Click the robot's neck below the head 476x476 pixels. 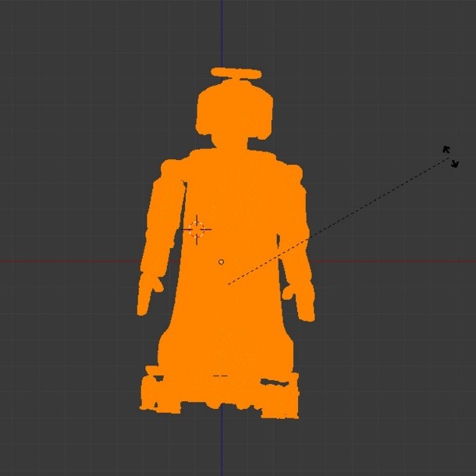233,144
